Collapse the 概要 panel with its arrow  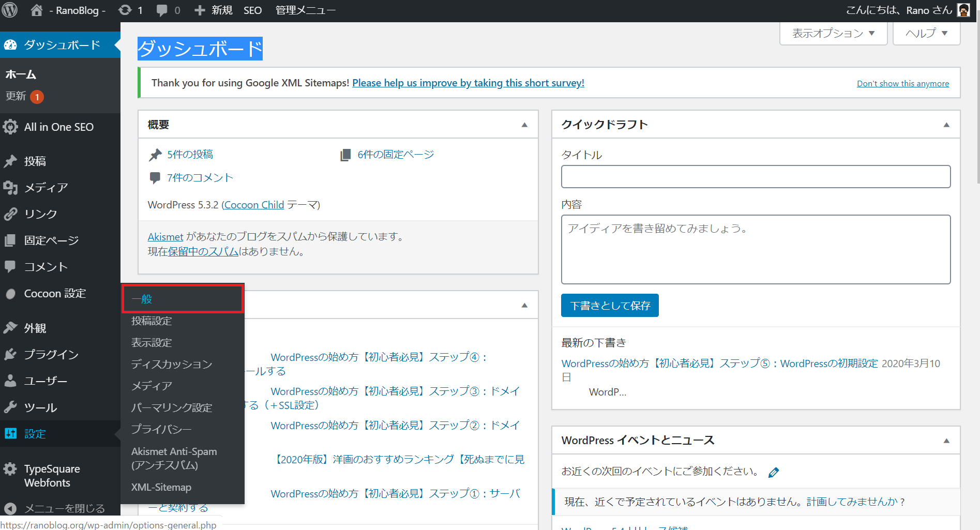(524, 124)
